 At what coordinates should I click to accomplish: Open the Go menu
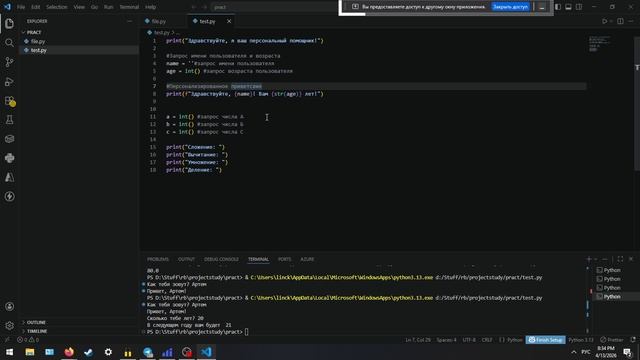94,7
